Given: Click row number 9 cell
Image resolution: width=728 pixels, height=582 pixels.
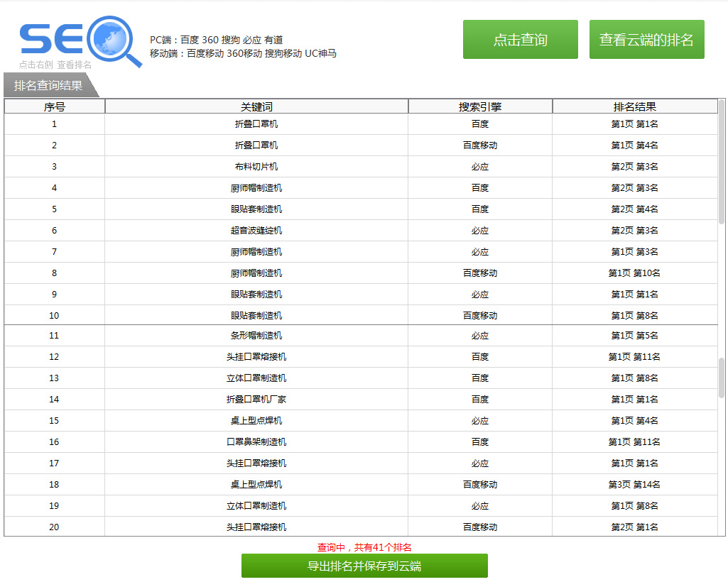Looking at the screenshot, I should point(54,295).
